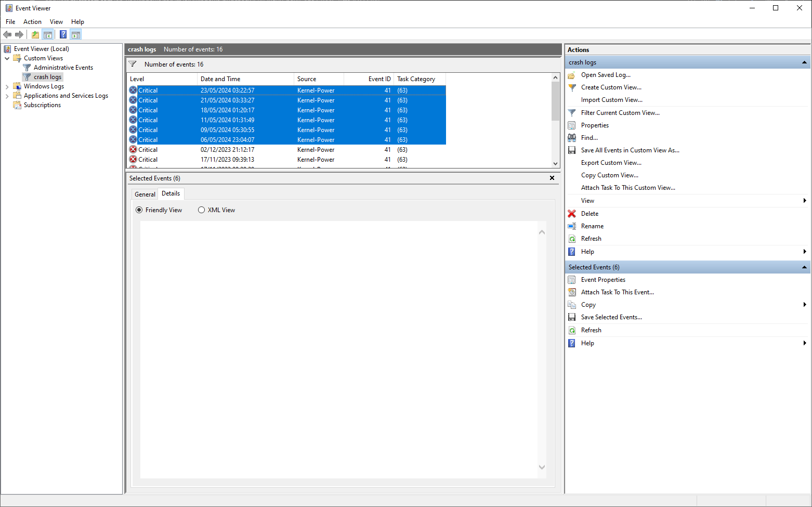Image resolution: width=812 pixels, height=507 pixels.
Task: Click the event list vertical scrollbar thumb
Action: click(555, 101)
